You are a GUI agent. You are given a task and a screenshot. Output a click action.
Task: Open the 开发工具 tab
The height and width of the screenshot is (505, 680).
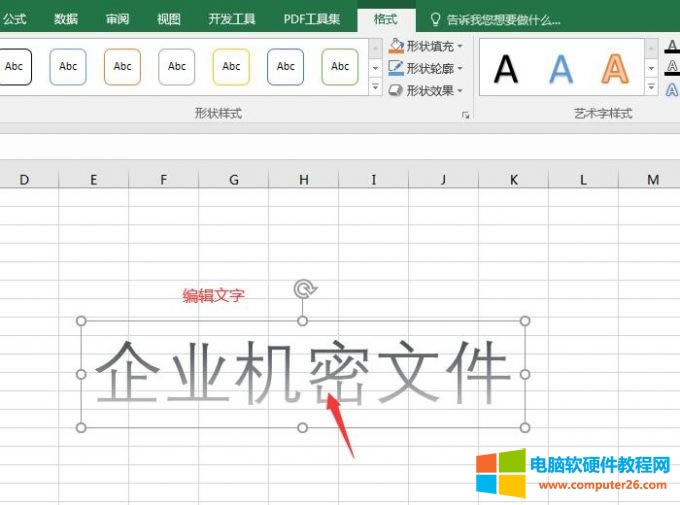coord(232,19)
